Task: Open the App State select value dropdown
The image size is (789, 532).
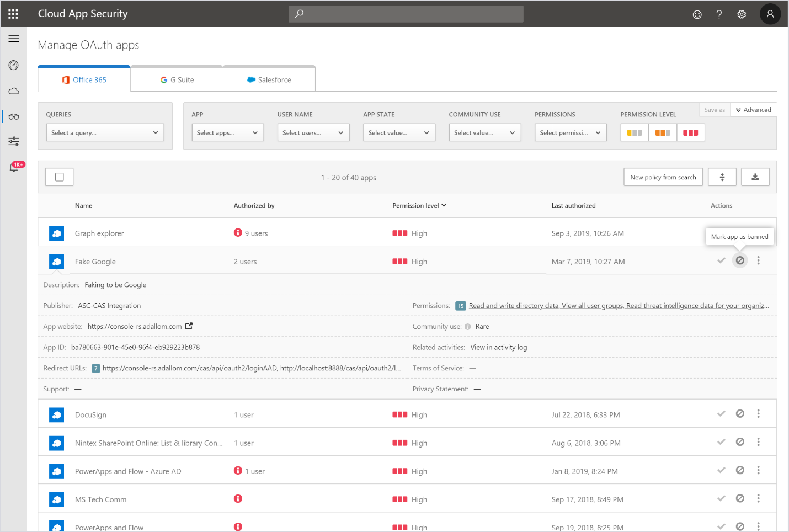Action: tap(399, 132)
